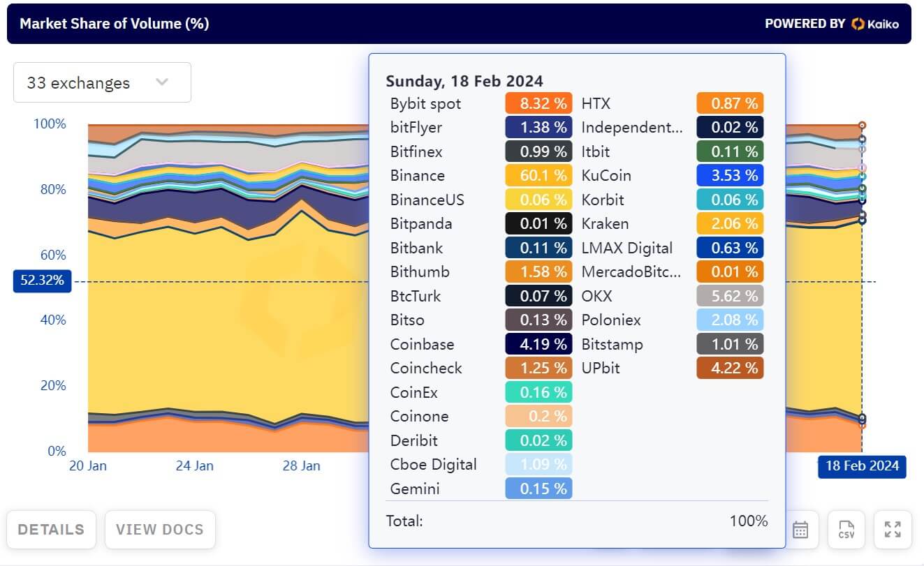Screen dimensions: 924x566
Task: Click the Market Share of Volume title
Action: (x=115, y=24)
